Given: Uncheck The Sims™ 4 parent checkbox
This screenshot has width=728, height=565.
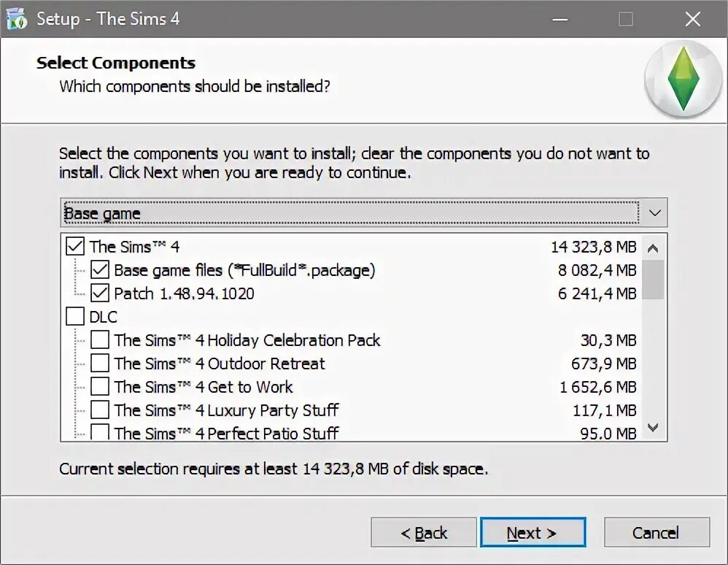Looking at the screenshot, I should [75, 247].
